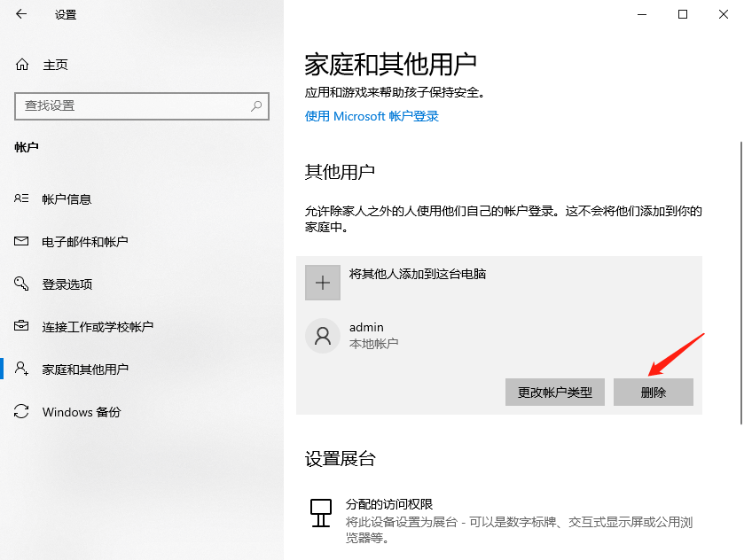Click the plus icon to add a user

[323, 282]
